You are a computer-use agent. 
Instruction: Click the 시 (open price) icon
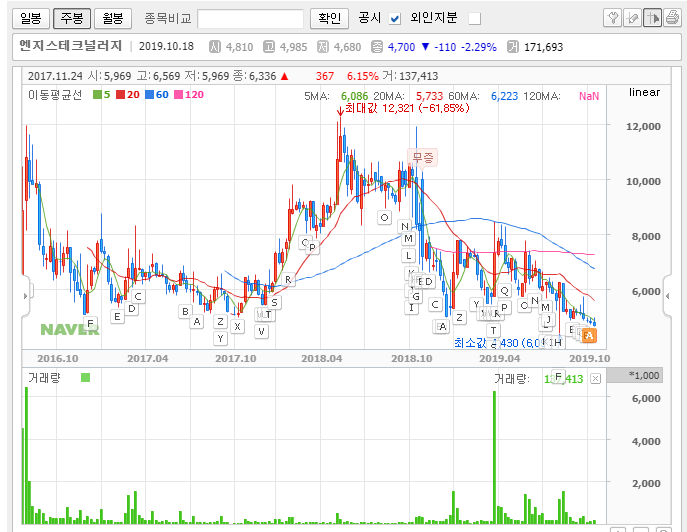pos(215,46)
